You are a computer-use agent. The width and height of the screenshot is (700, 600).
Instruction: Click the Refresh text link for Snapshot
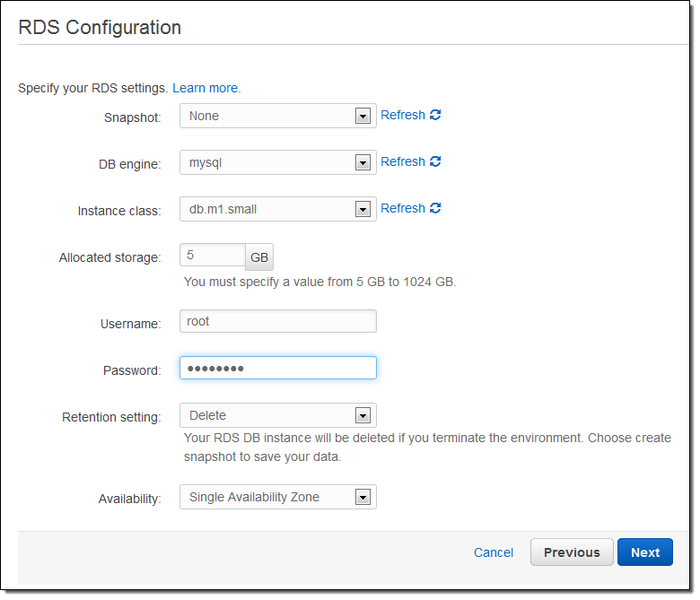tap(402, 116)
